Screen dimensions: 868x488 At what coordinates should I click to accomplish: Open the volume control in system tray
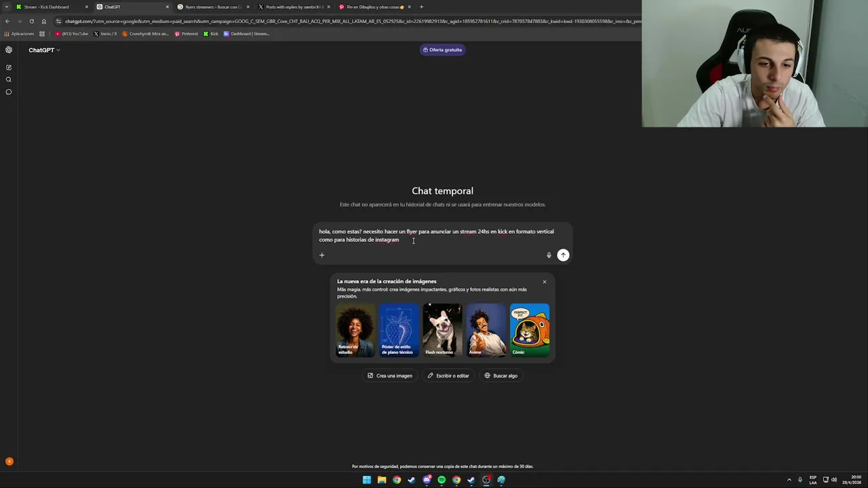point(834,480)
